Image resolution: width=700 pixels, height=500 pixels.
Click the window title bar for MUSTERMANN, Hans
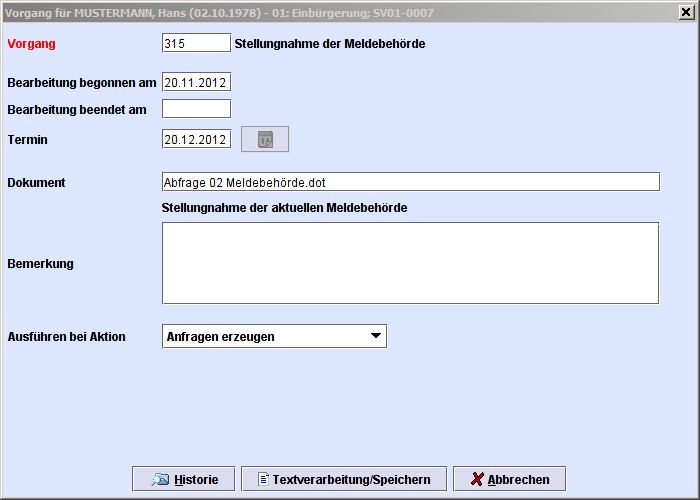point(300,11)
